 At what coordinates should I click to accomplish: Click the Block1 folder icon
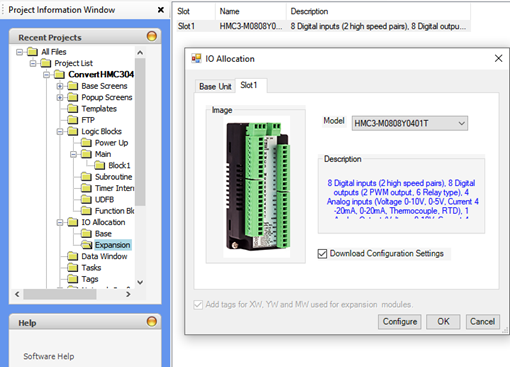99,165
